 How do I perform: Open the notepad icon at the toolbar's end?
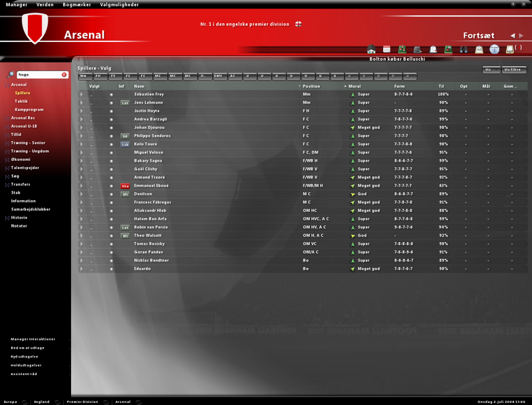509,49
